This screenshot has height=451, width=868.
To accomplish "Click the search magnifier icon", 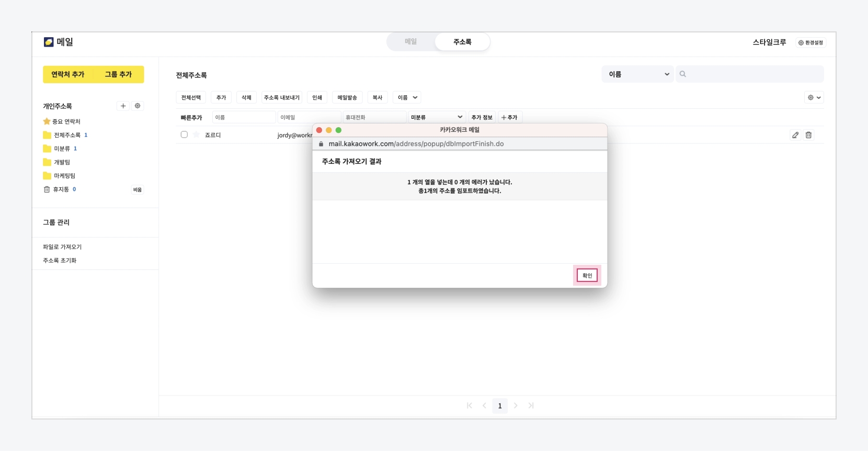I will click(682, 74).
